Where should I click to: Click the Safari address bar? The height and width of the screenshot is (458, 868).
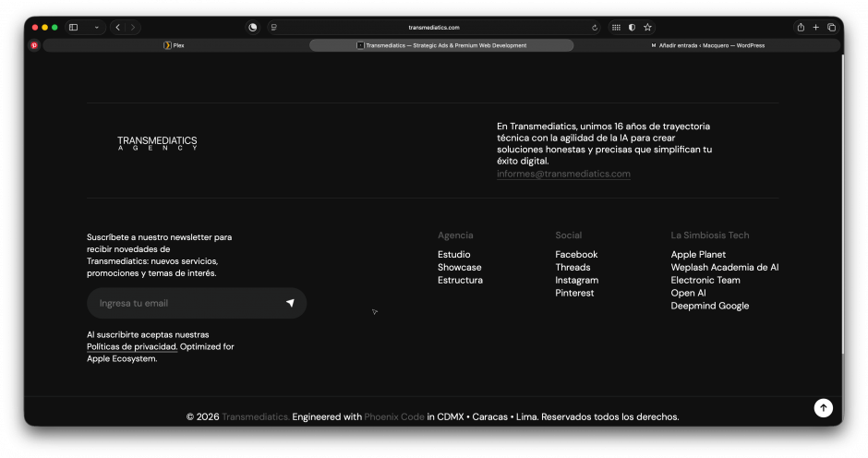(434, 28)
